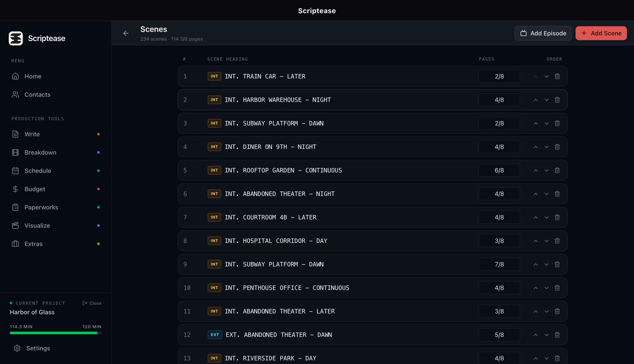This screenshot has width=634, height=364.
Task: Edit pages field for HARBOR WAREHOUSE scene
Action: pos(499,100)
